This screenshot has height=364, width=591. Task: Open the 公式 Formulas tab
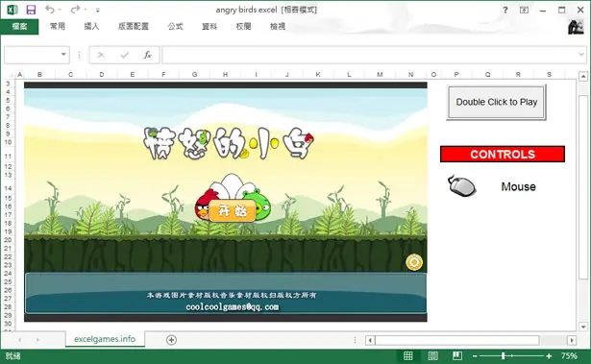[x=175, y=26]
